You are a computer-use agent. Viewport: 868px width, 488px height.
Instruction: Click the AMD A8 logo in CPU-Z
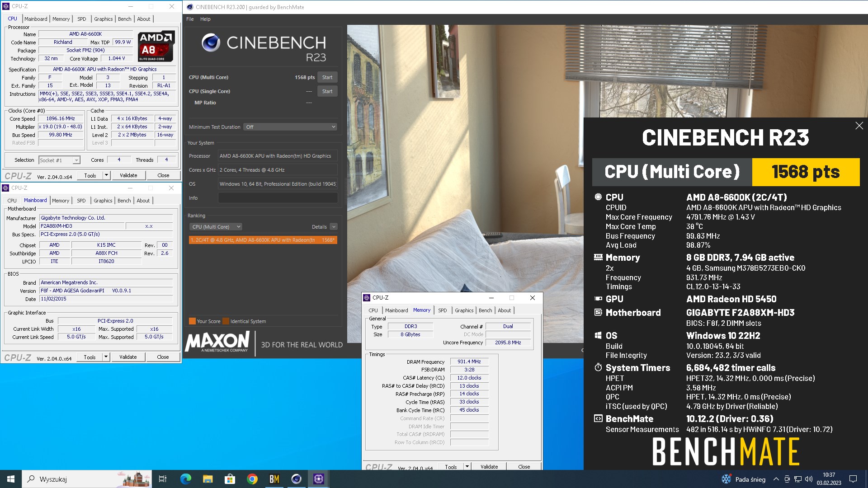point(156,46)
